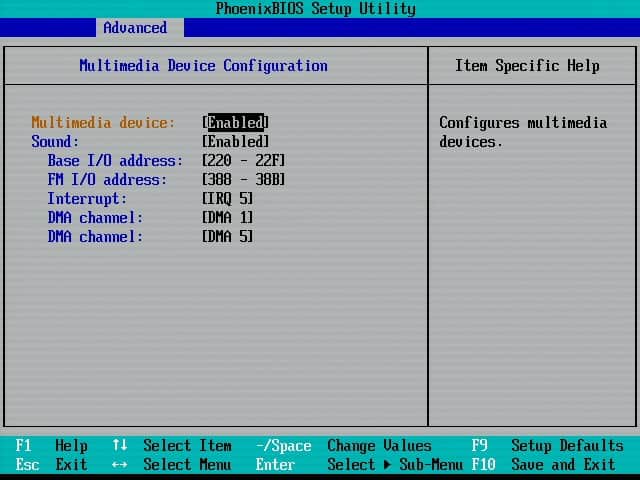Viewport: 640px width, 480px height.
Task: Click the up-down arrows Select Item icon
Action: (120, 445)
